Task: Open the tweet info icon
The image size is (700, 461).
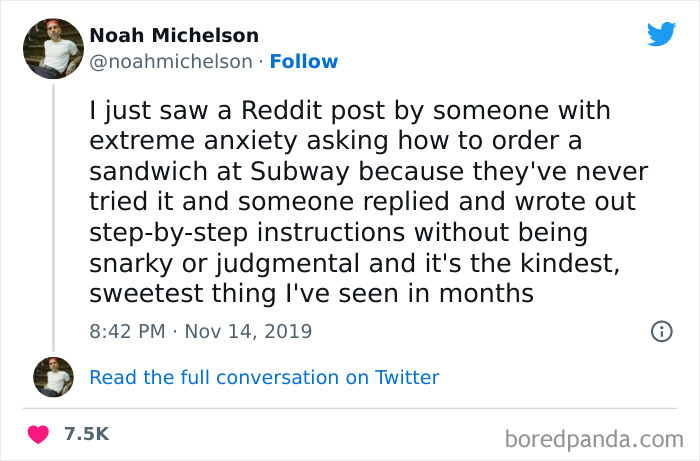Action: 661,331
